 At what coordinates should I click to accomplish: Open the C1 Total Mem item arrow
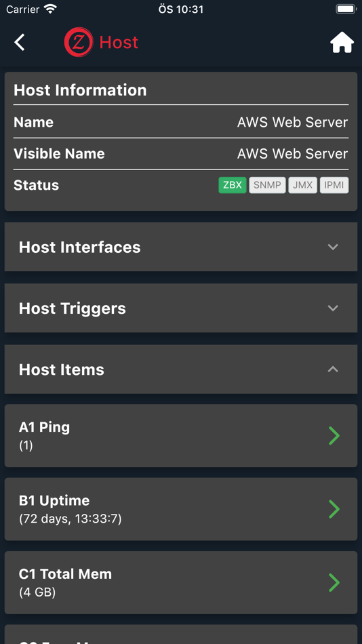pyautogui.click(x=334, y=583)
